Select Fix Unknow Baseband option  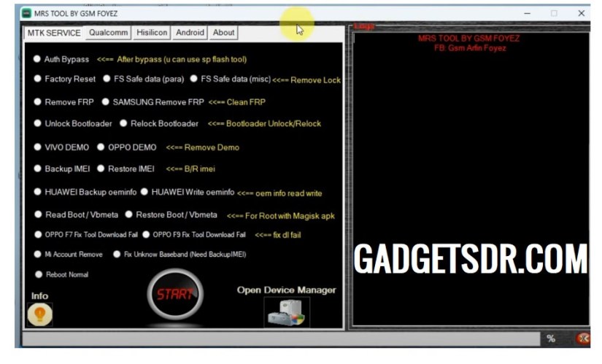click(x=180, y=254)
